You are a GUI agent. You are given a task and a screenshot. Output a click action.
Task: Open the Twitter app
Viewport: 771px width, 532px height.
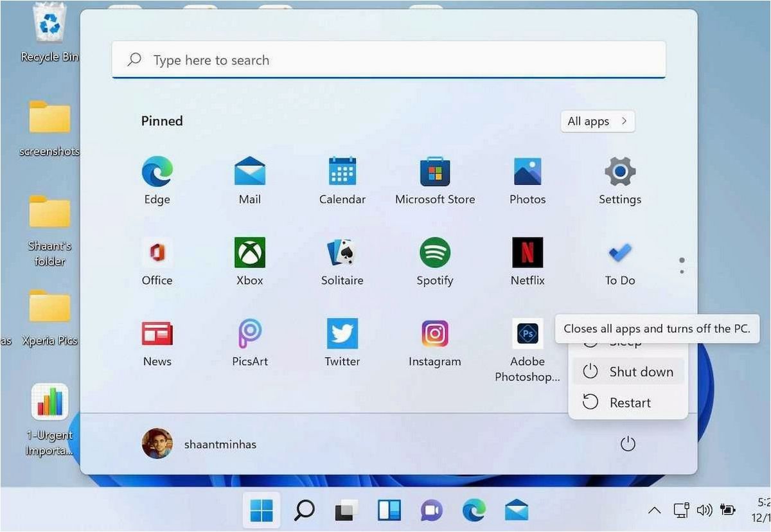pos(342,343)
